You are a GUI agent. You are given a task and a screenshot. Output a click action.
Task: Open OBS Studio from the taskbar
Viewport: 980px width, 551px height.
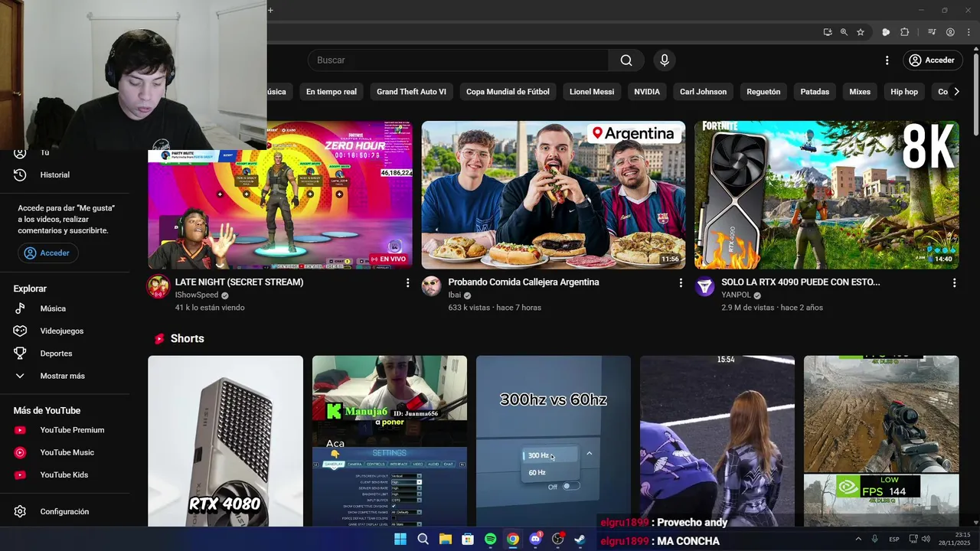point(558,540)
